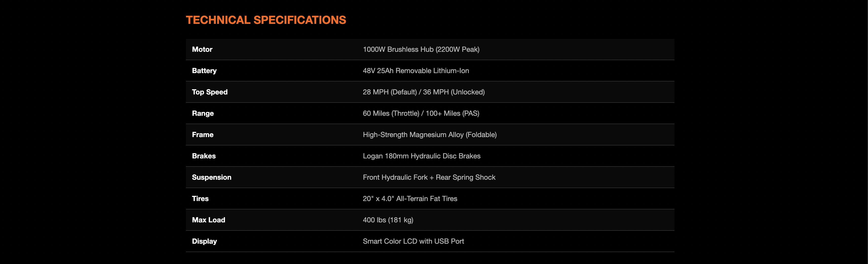Click the Range row label
The width and height of the screenshot is (868, 264).
pyautogui.click(x=203, y=113)
